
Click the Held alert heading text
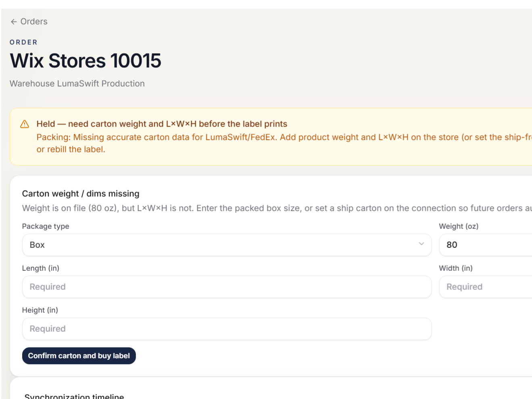(162, 124)
